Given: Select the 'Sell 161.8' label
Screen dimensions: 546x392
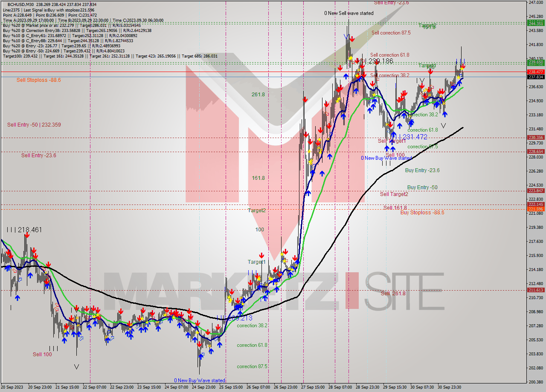Looking at the screenshot, I should pyautogui.click(x=395, y=208).
